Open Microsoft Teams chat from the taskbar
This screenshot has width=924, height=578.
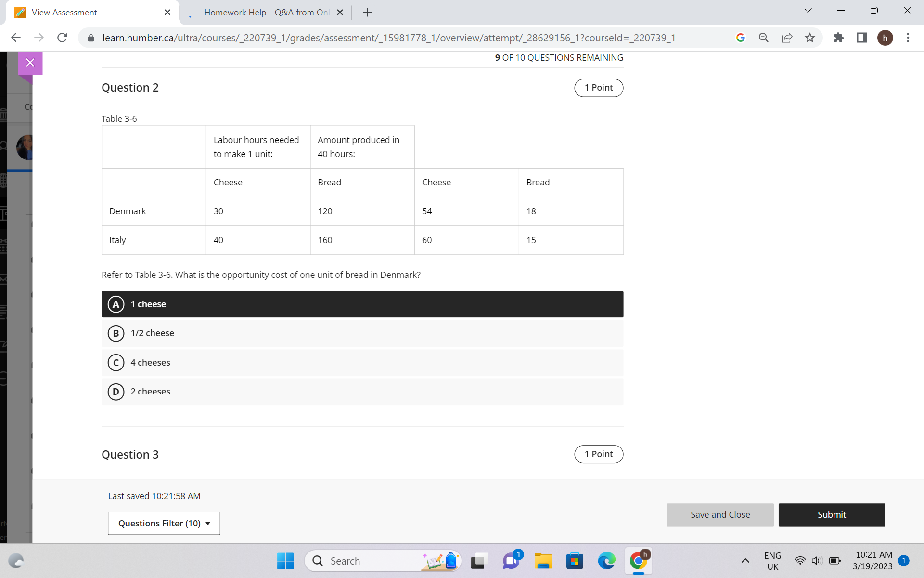tap(511, 561)
